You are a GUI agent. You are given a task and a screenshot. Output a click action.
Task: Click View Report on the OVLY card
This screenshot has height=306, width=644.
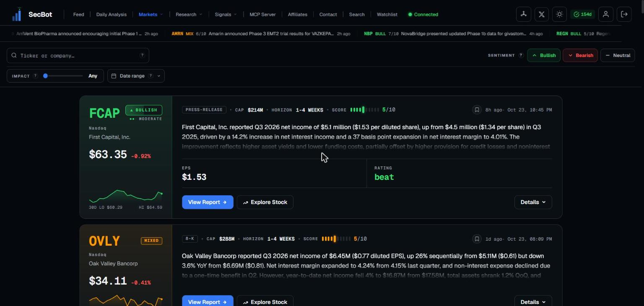click(x=208, y=301)
